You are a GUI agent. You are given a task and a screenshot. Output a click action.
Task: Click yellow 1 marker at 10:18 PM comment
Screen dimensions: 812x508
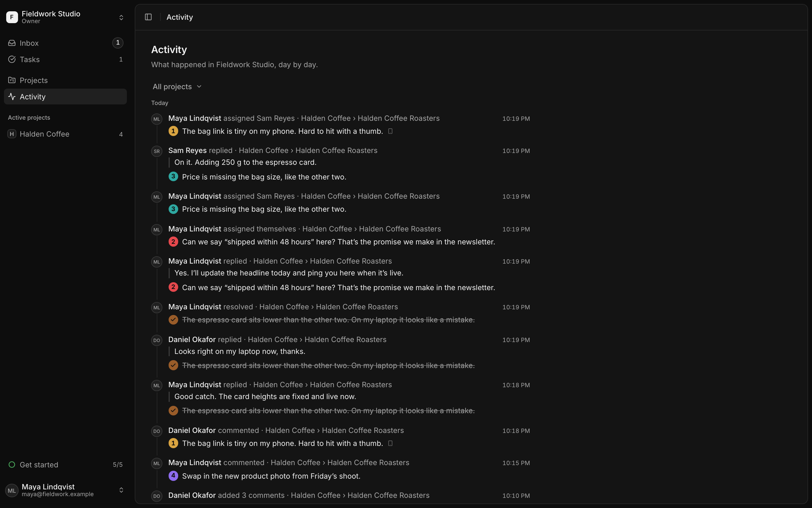(173, 443)
